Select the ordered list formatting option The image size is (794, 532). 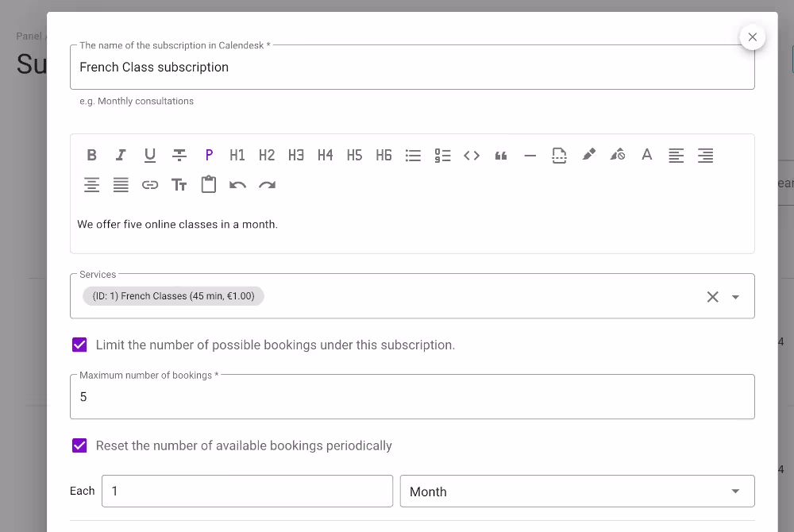coord(442,155)
